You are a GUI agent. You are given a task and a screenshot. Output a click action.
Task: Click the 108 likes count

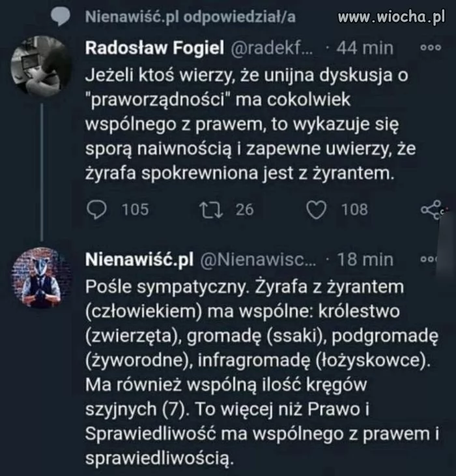point(354,209)
